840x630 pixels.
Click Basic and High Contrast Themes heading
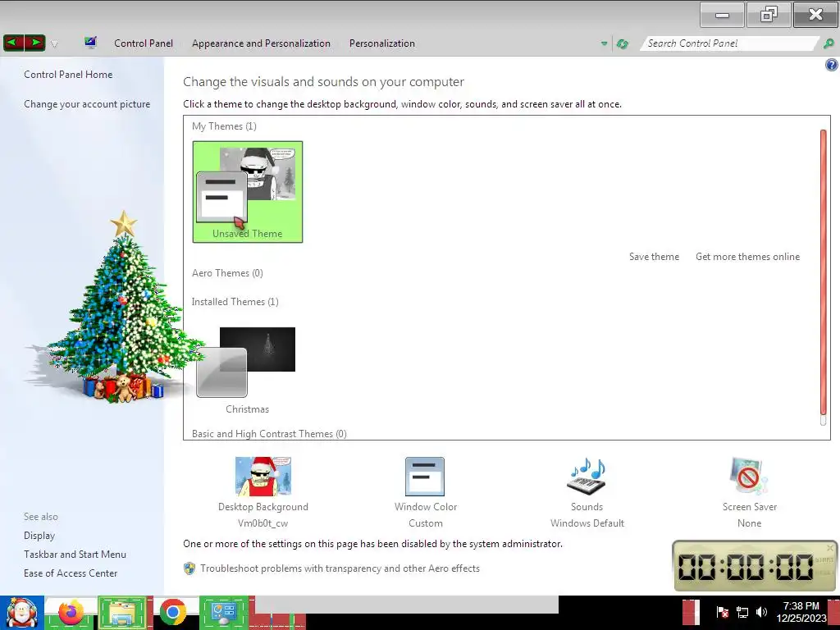269,433
